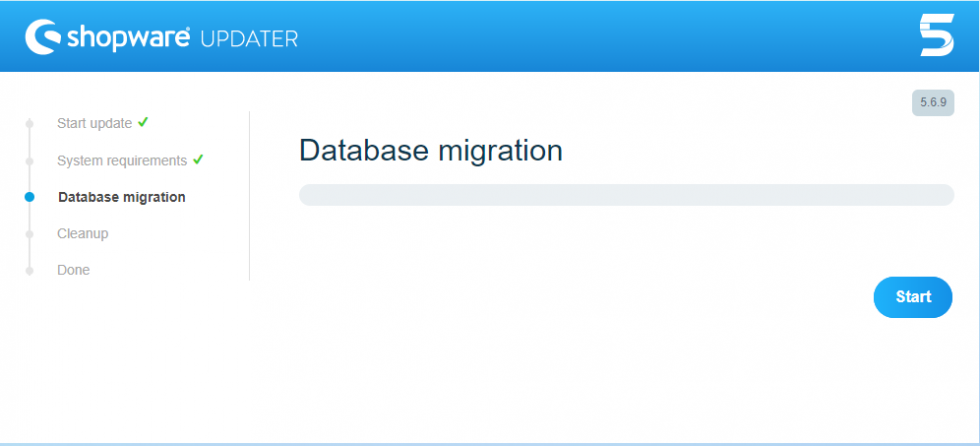Image resolution: width=980 pixels, height=446 pixels.
Task: Select the Start update step
Action: [94, 124]
